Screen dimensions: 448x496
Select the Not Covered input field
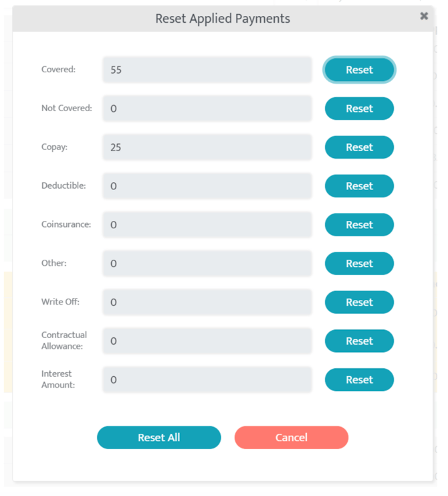tap(207, 108)
